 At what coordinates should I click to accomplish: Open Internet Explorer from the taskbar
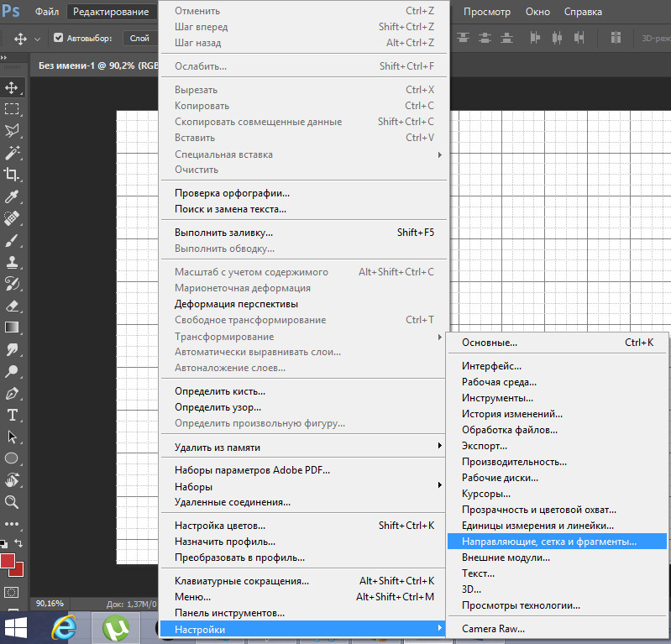(x=64, y=628)
